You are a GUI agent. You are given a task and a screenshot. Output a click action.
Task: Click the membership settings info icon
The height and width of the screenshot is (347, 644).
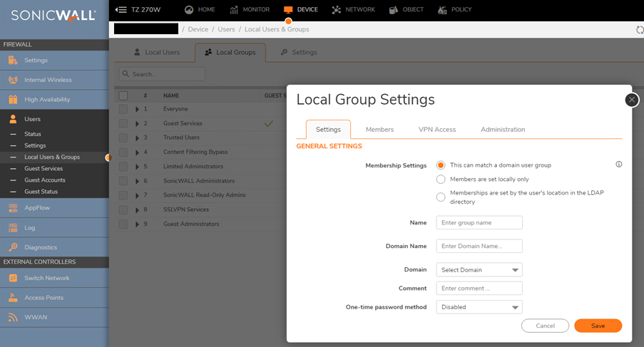618,165
